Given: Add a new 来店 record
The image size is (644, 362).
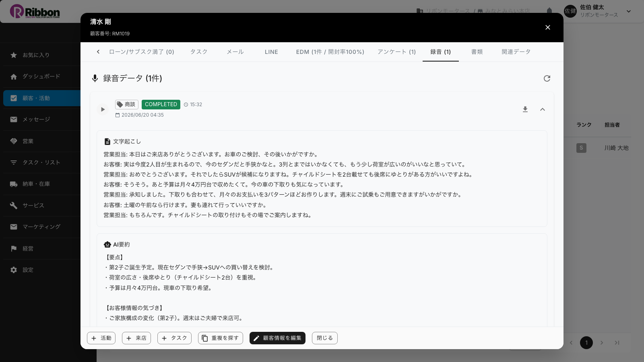Looking at the screenshot, I should pyautogui.click(x=136, y=338).
